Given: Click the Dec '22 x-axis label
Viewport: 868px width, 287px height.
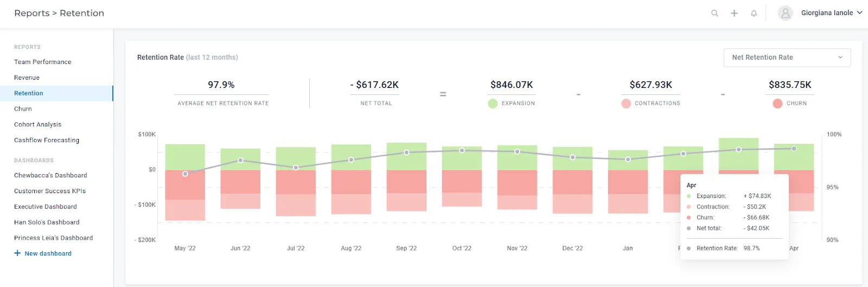Looking at the screenshot, I should tap(572, 248).
